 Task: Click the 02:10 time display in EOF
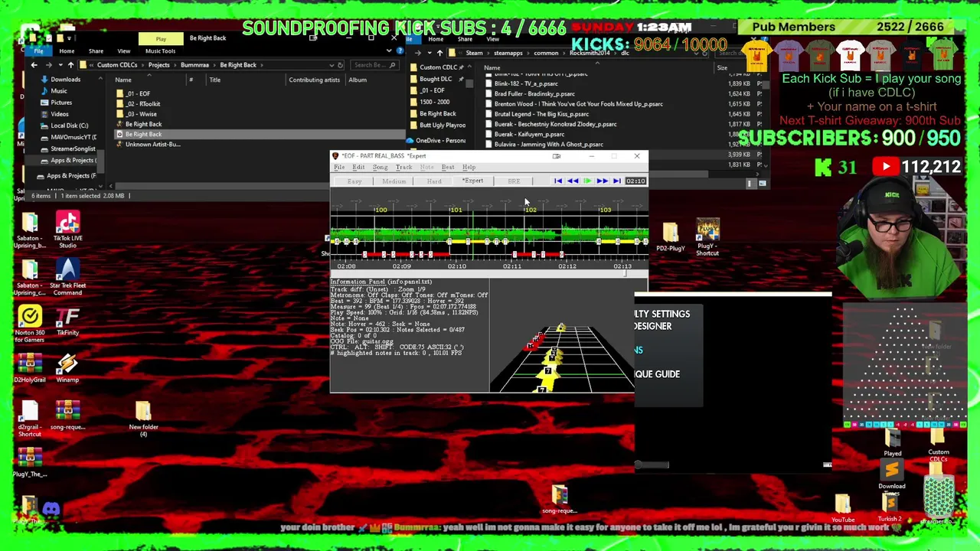(635, 181)
